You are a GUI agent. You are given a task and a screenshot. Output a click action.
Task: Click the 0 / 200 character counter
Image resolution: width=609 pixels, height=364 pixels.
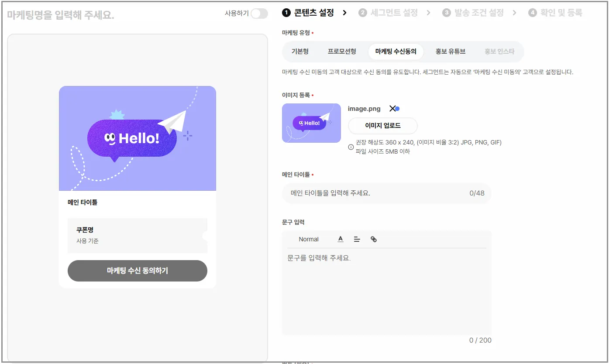(x=480, y=340)
